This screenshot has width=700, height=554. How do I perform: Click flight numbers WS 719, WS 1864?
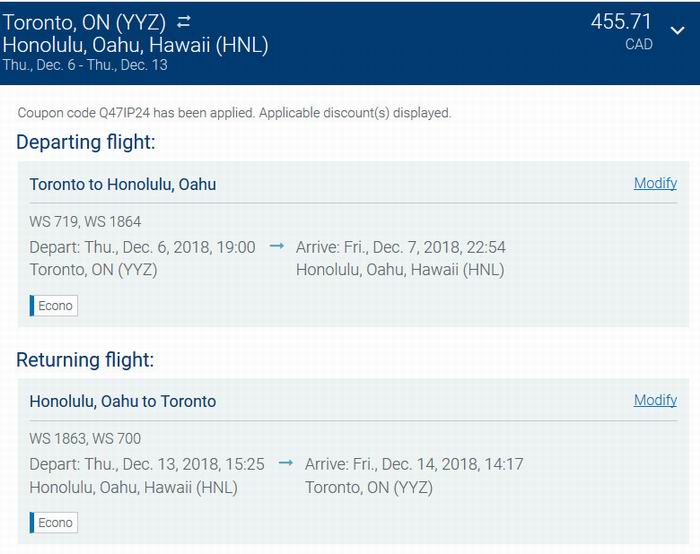click(x=85, y=221)
